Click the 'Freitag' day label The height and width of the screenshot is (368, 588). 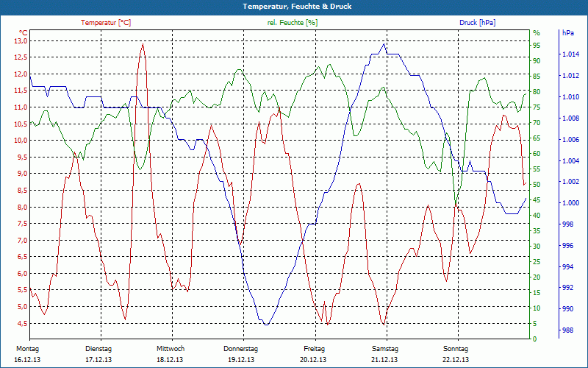(x=315, y=349)
